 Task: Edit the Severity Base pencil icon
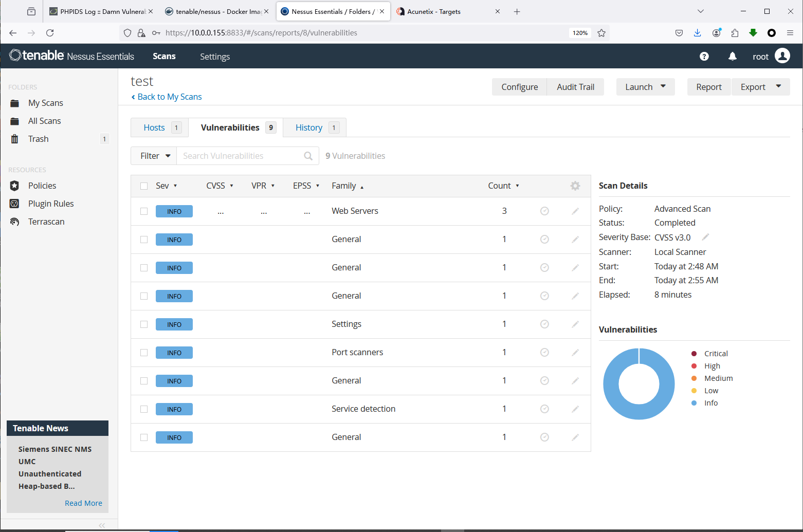coord(706,237)
